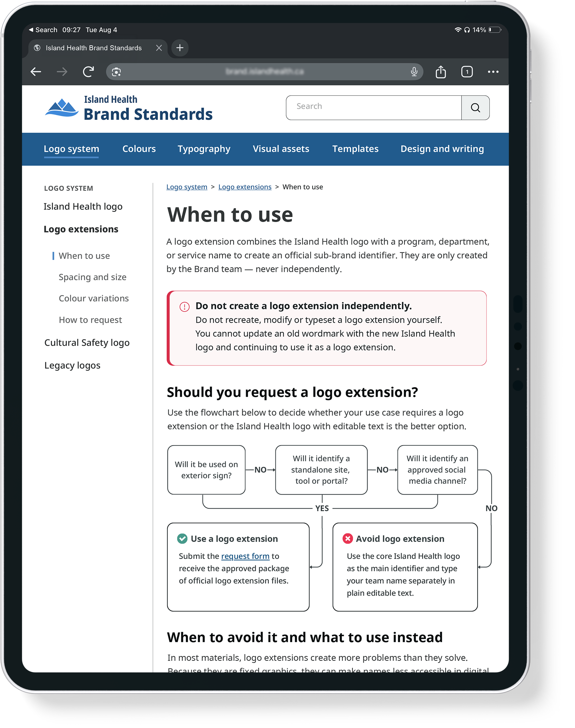Tap the battery indicator in status bar

coord(495,30)
